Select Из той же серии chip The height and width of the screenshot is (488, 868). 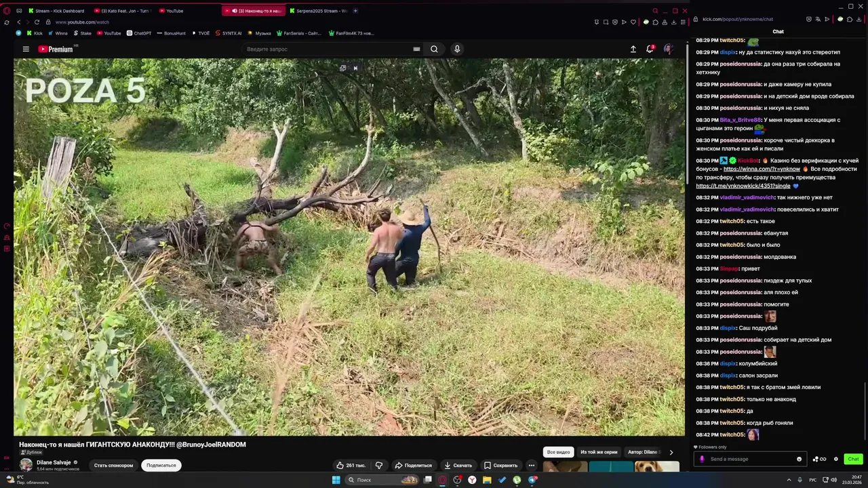pos(599,452)
